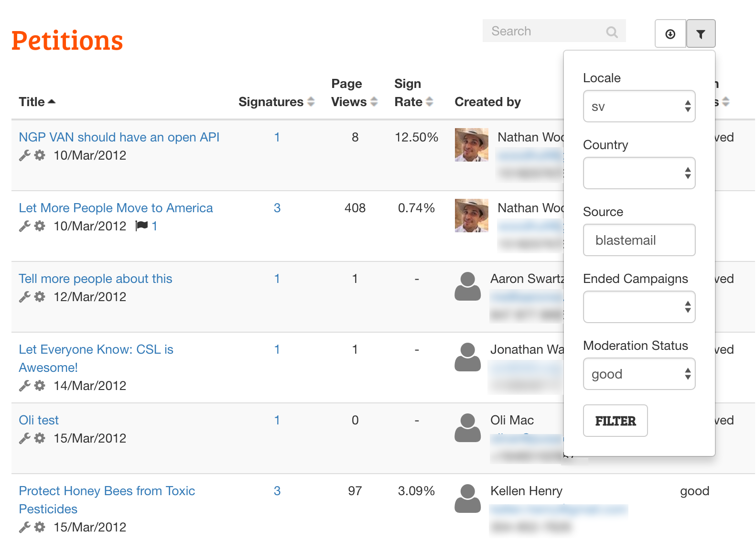Open Let Everyone Know: CSL is Awesome!
The image size is (756, 542).
[x=96, y=358]
